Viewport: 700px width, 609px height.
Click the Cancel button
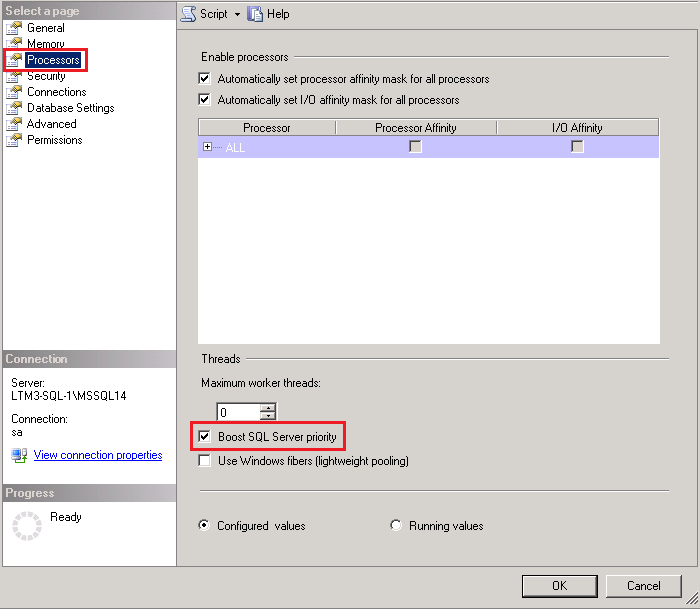pyautogui.click(x=643, y=586)
